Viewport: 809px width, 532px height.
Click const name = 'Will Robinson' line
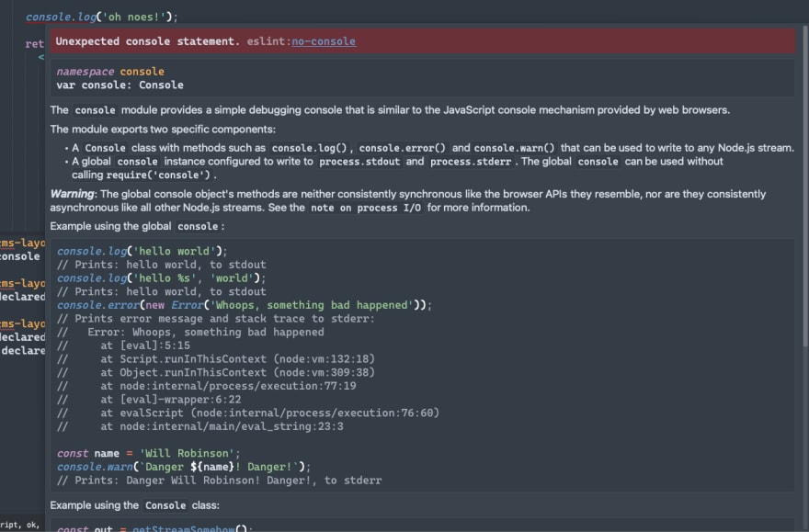coord(149,454)
